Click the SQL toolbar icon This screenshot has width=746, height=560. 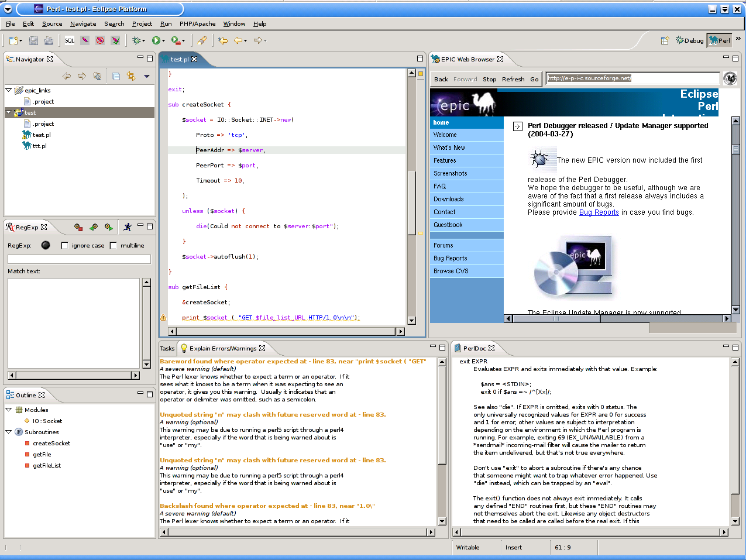(x=70, y=40)
